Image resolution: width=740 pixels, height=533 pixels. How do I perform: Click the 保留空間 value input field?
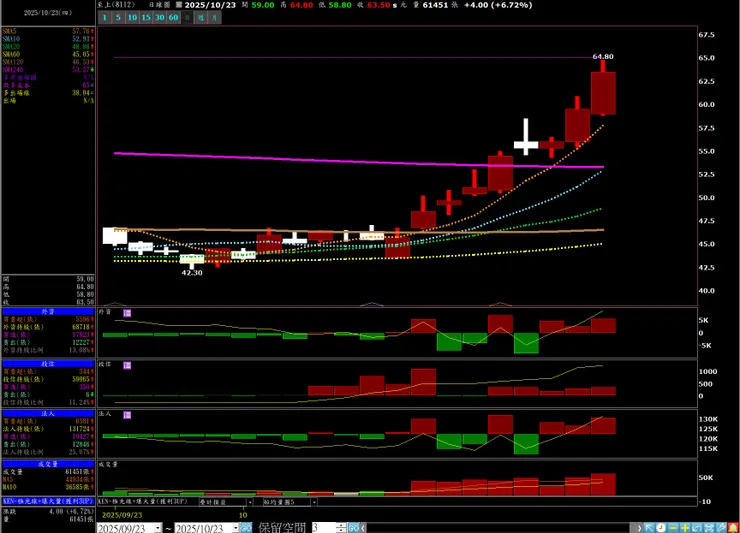(323, 528)
